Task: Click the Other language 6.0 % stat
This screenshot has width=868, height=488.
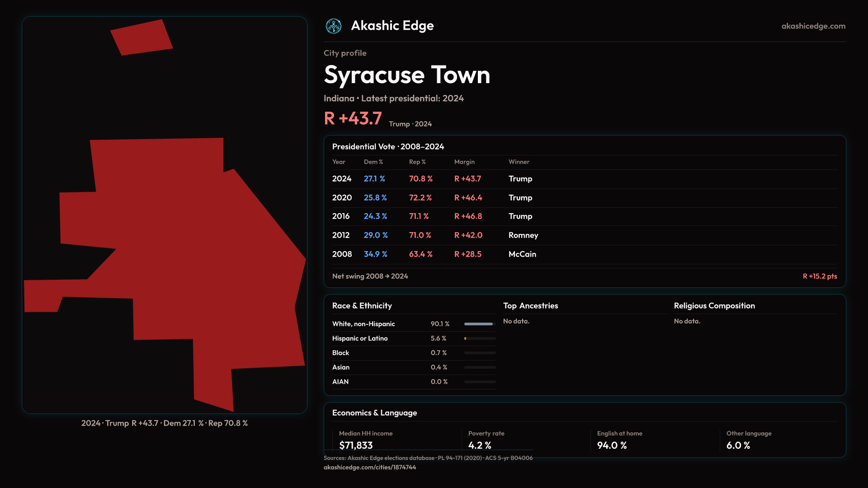Action: [738, 445]
